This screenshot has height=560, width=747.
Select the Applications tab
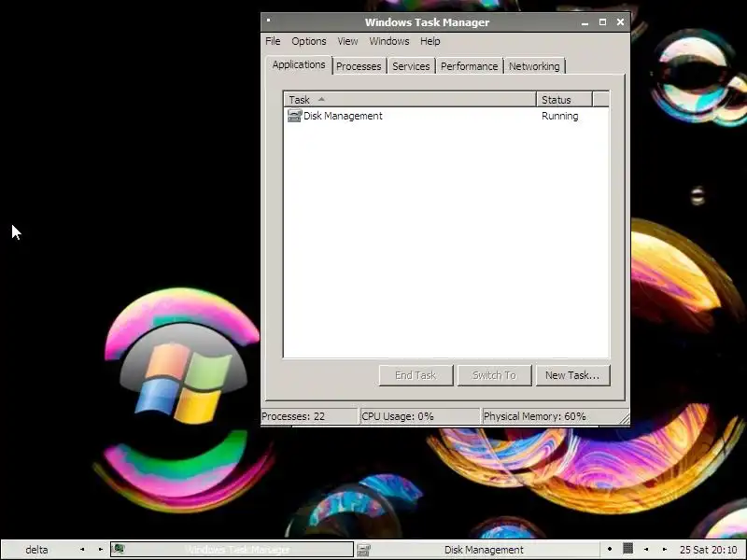click(299, 64)
